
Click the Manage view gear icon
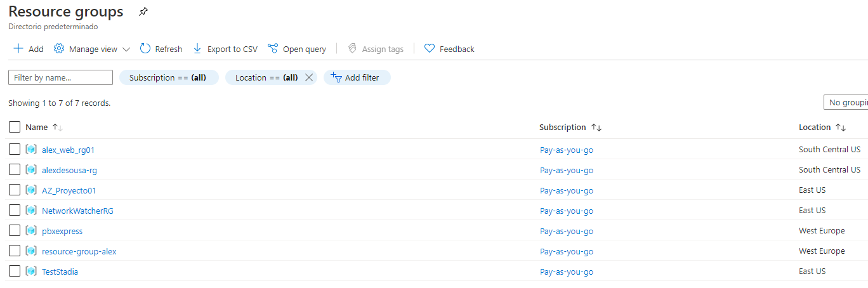coord(59,49)
